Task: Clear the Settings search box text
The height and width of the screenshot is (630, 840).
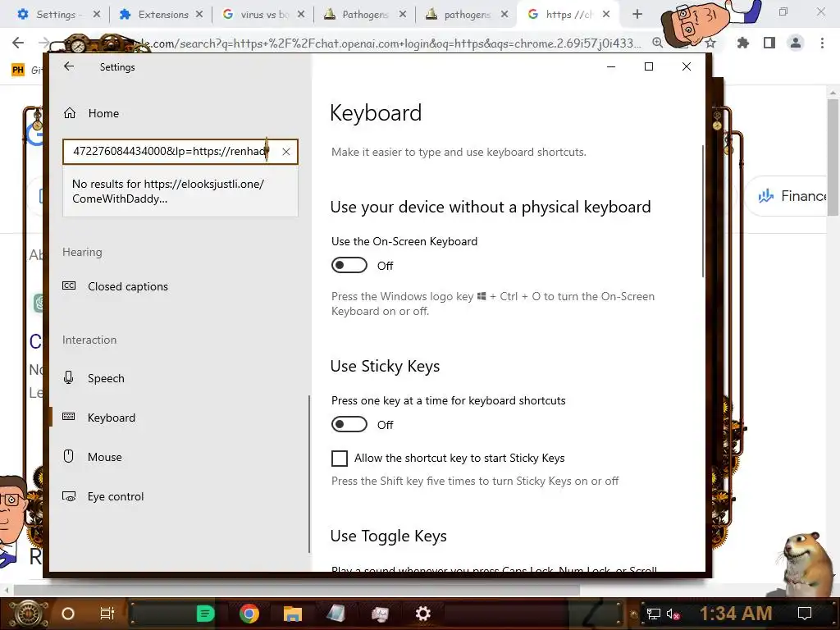Action: click(x=286, y=152)
